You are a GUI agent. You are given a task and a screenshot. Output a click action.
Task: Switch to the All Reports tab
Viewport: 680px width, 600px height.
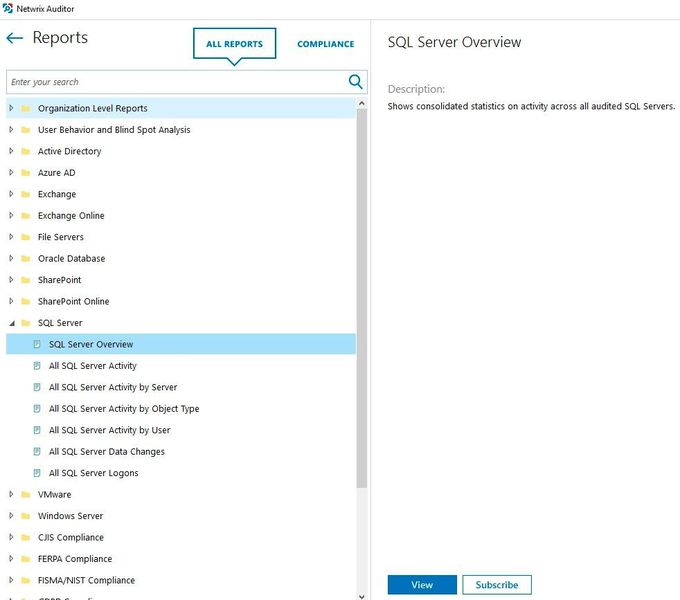click(x=234, y=44)
